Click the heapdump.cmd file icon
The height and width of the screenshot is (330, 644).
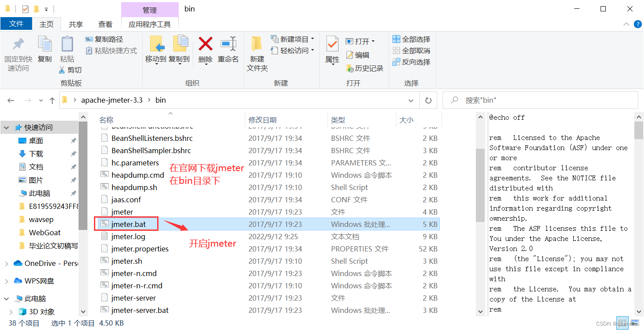[x=104, y=175]
